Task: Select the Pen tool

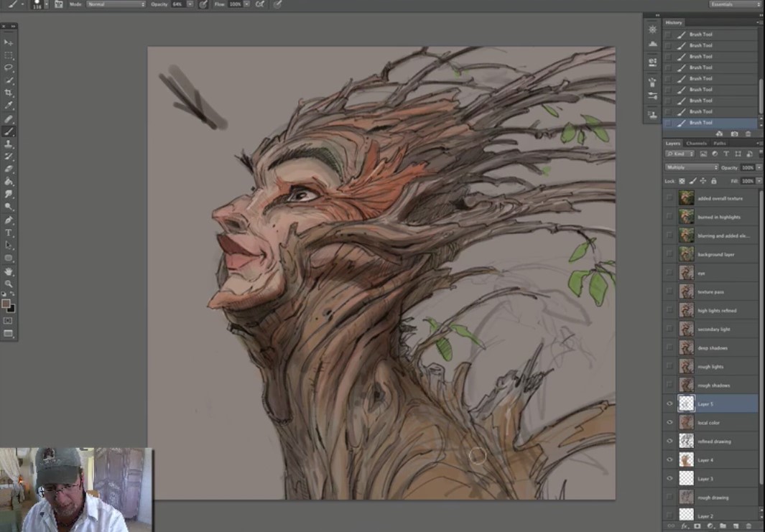Action: [x=9, y=220]
